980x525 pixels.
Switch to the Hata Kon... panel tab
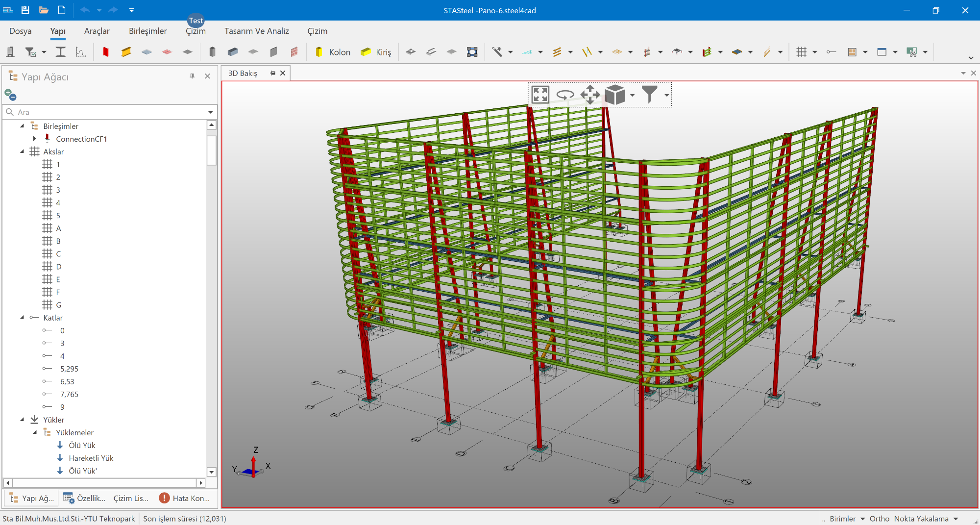[185, 498]
